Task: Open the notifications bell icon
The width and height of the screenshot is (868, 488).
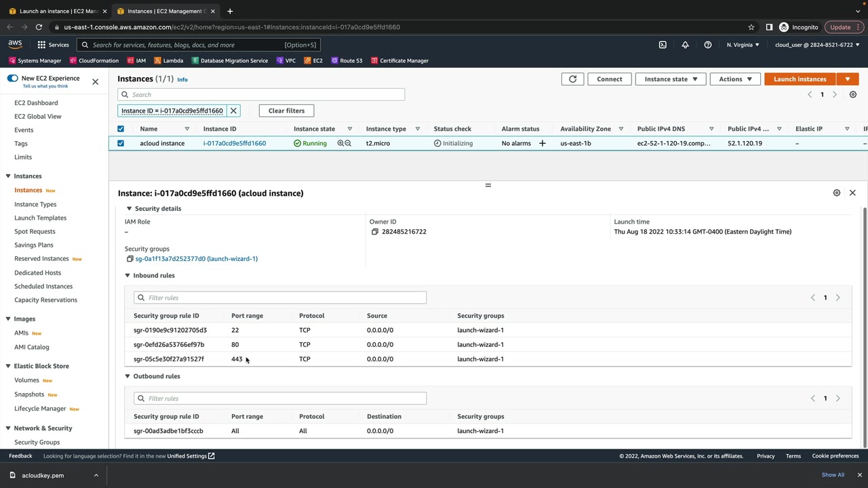Action: [x=685, y=45]
